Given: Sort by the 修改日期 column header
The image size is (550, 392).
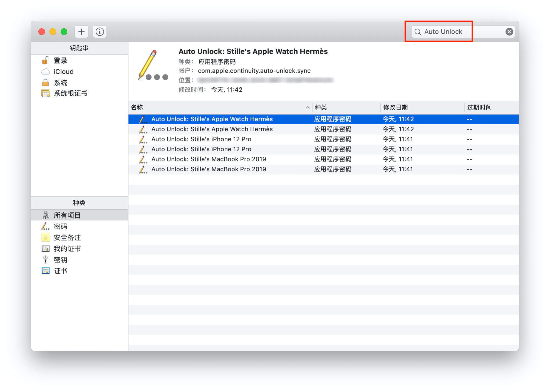Looking at the screenshot, I should point(423,107).
